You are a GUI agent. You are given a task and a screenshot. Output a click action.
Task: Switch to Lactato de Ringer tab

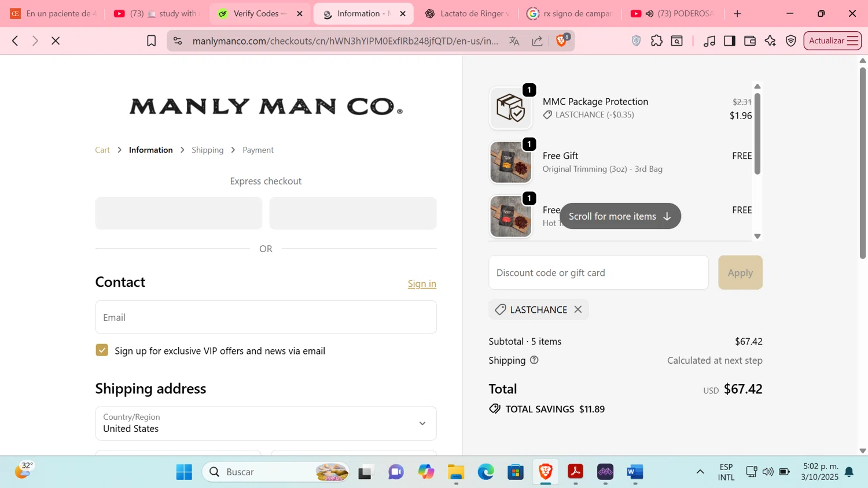tap(468, 13)
